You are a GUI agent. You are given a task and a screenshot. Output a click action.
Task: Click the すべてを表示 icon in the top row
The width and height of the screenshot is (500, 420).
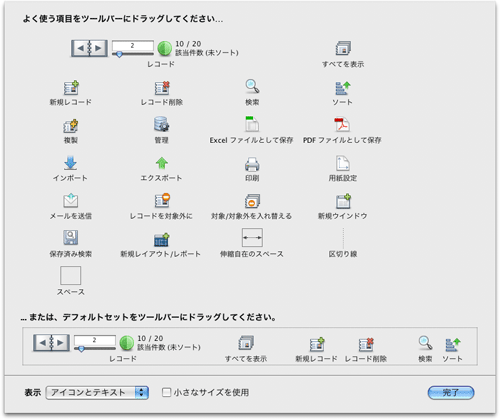click(x=343, y=48)
